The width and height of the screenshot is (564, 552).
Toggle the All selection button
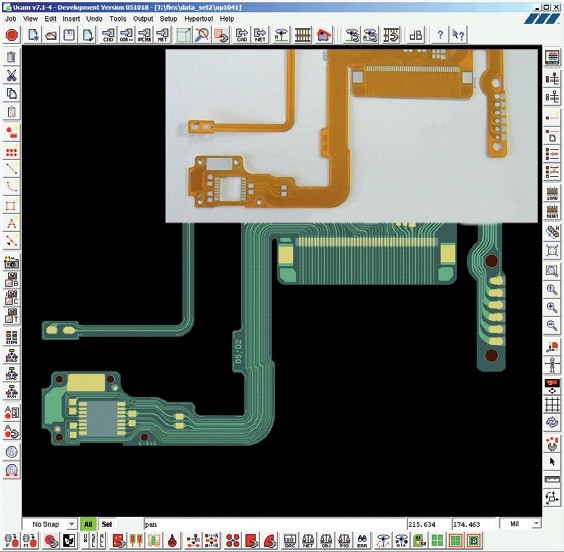point(88,524)
